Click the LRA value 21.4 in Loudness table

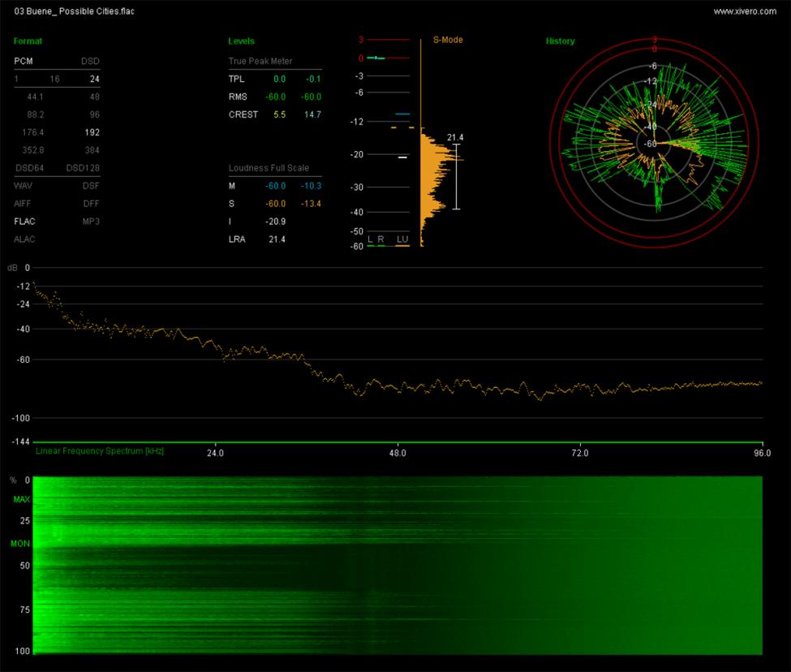pyautogui.click(x=276, y=239)
